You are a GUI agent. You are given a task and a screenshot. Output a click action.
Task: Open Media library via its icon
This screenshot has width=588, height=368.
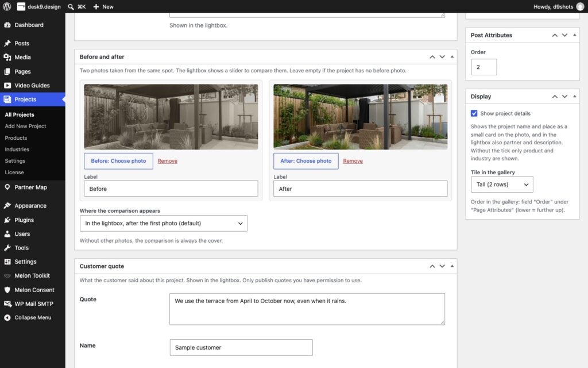[x=7, y=57]
